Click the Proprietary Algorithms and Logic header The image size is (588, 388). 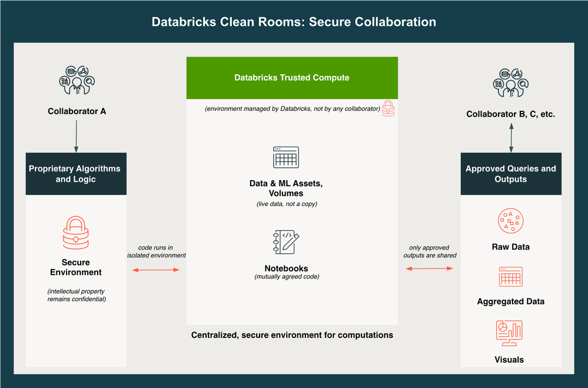[75, 174]
